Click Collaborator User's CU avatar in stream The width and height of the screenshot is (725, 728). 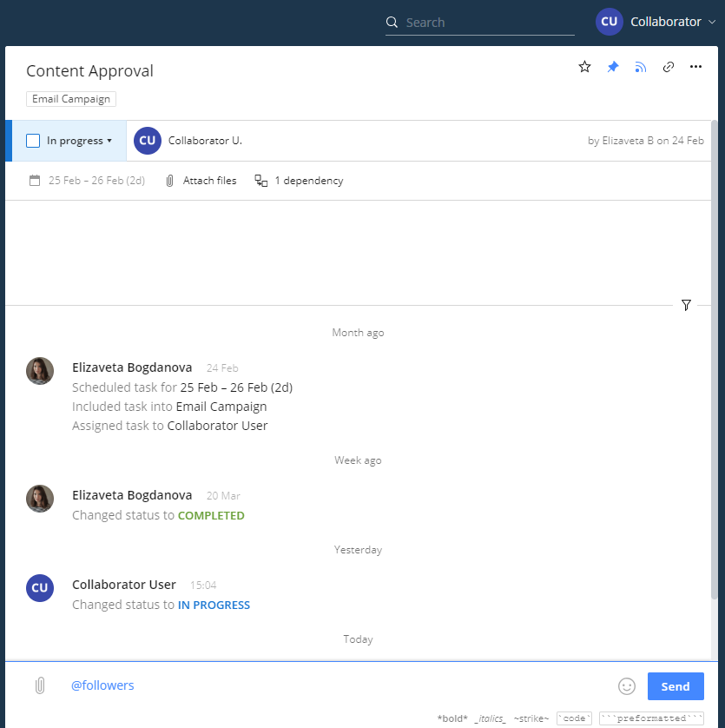pos(40,588)
